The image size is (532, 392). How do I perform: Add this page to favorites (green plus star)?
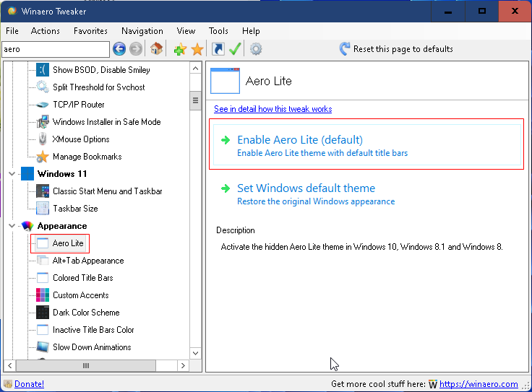click(180, 49)
